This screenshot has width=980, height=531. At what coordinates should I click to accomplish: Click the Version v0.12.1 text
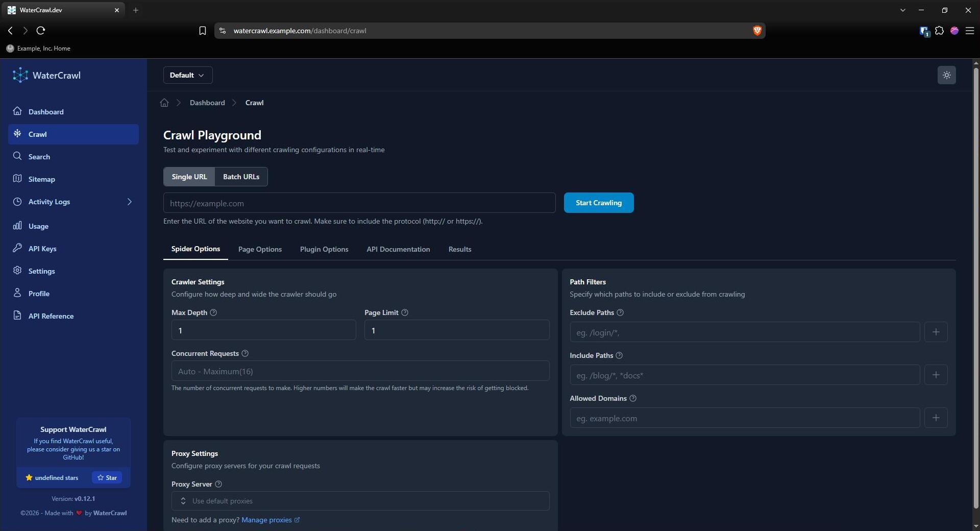73,499
